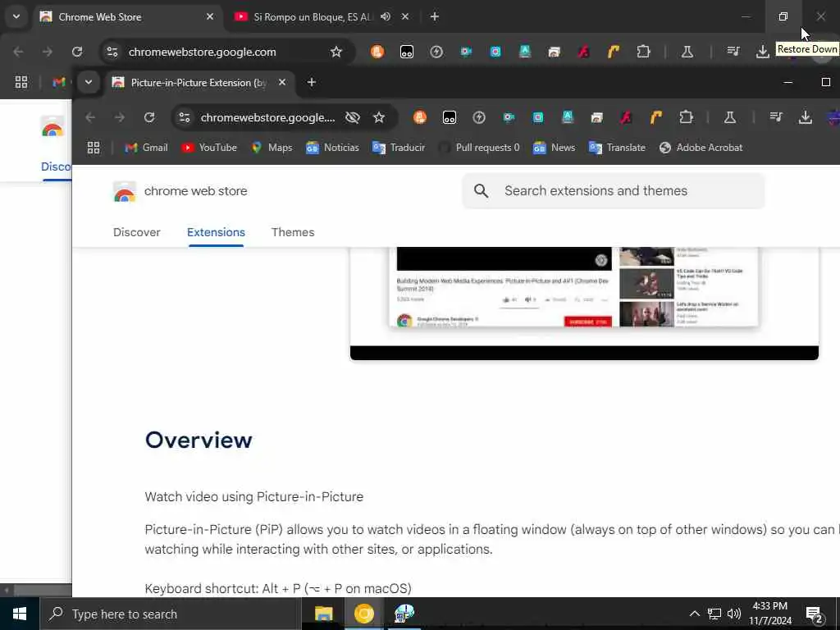Go forward in the front Chrome window
Screen dimensions: 840x630
coord(120,117)
